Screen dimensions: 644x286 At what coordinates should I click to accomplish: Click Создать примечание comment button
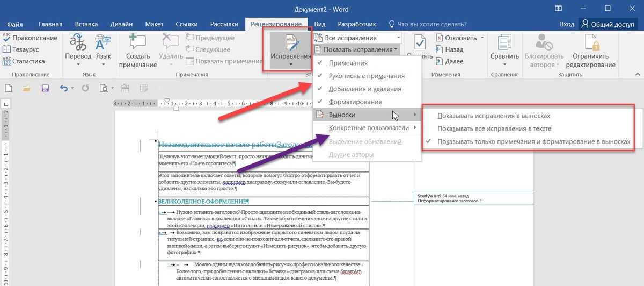(x=138, y=51)
